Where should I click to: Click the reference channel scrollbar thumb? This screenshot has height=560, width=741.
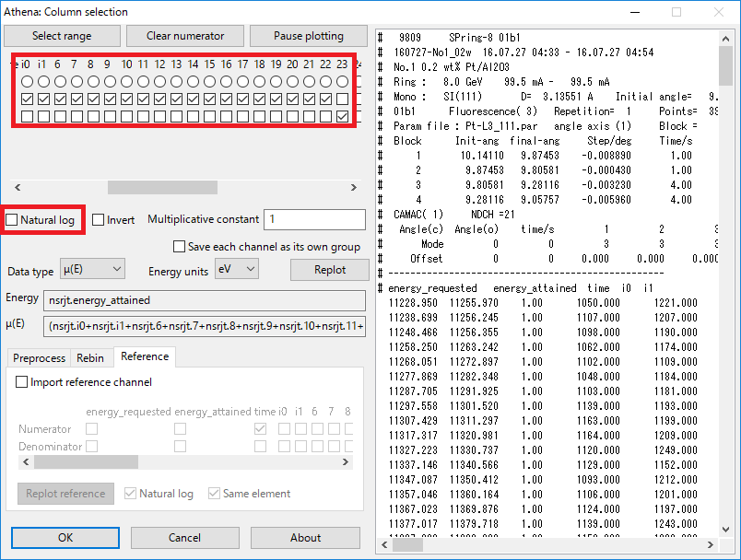tap(86, 461)
